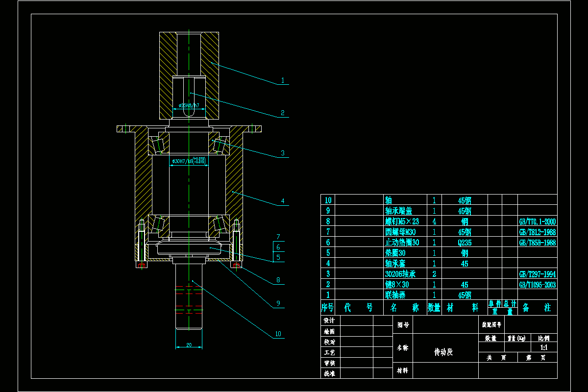Click callout number 9 beside the assembly view

[278, 303]
